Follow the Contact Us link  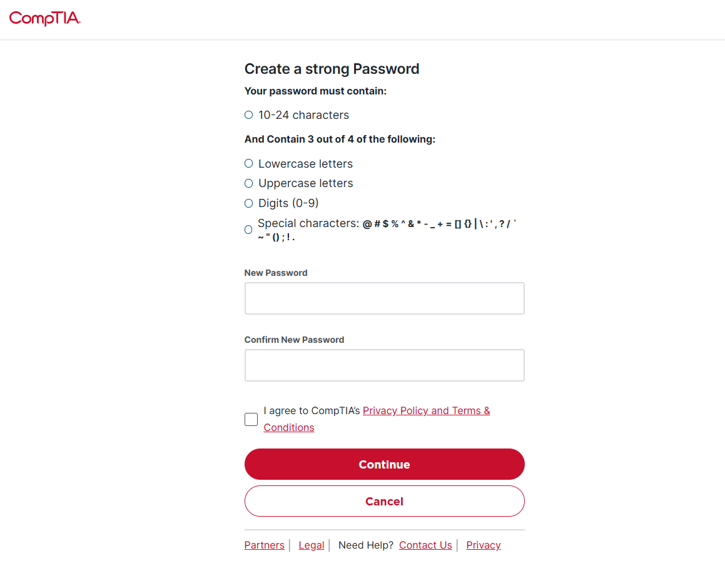point(425,545)
